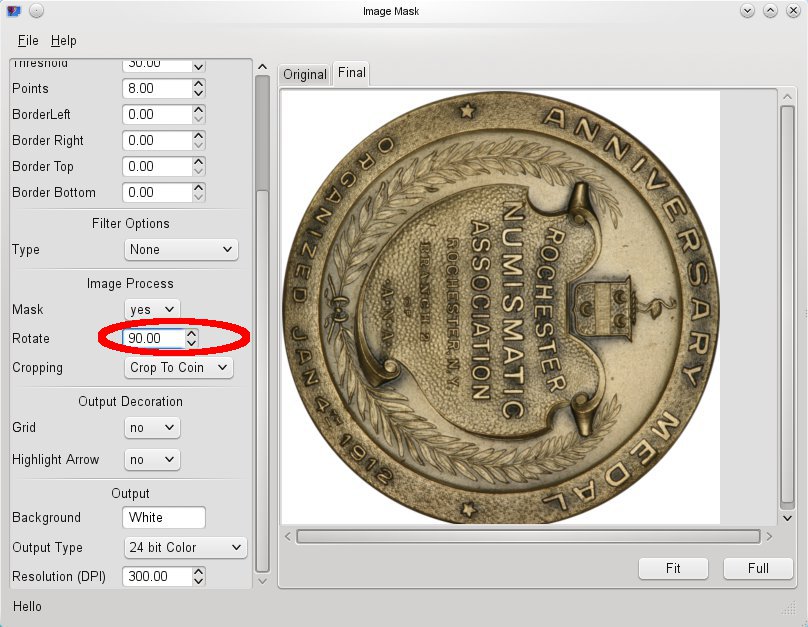Click the Output Decoration section heading

pyautogui.click(x=130, y=401)
